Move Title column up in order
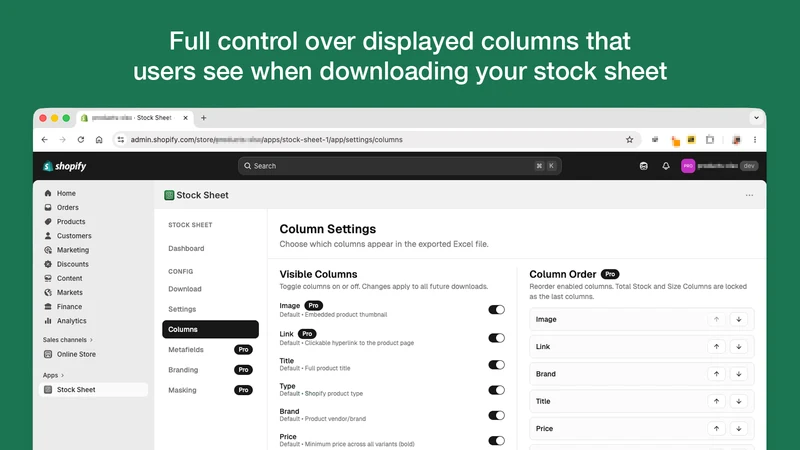The height and width of the screenshot is (450, 800). coord(716,401)
